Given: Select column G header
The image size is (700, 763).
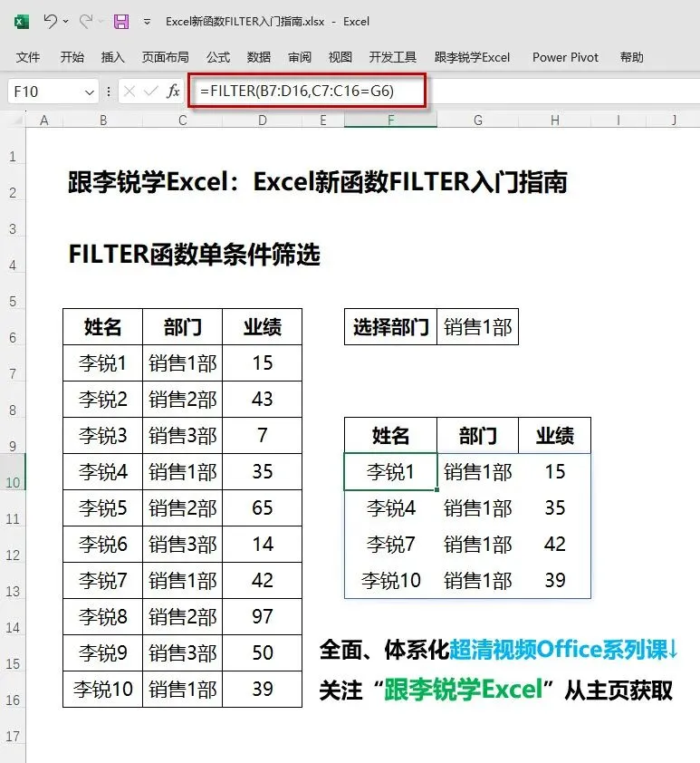Looking at the screenshot, I should [x=478, y=121].
